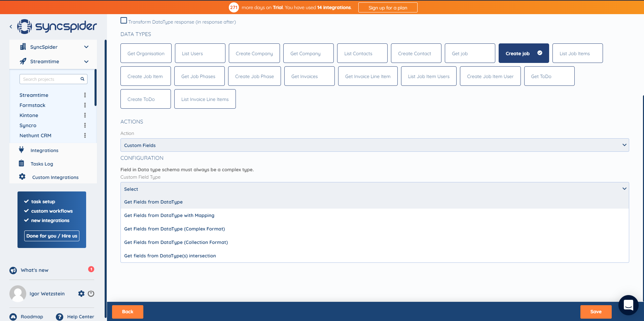Screen dimensions: 644x321
Task: Select Get Company data type
Action: (309, 53)
